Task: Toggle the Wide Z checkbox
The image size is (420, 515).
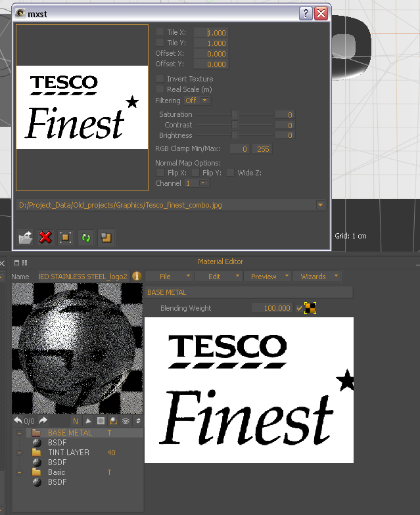Action: click(230, 172)
